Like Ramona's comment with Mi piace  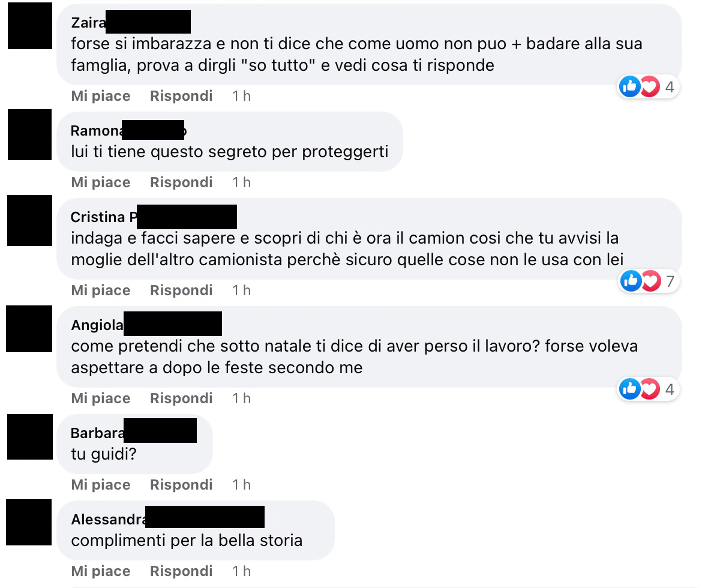(x=101, y=182)
